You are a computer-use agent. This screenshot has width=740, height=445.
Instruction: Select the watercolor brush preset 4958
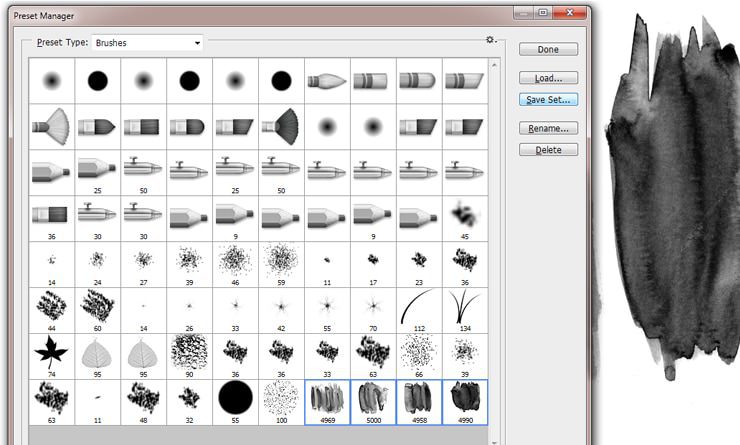[419, 402]
